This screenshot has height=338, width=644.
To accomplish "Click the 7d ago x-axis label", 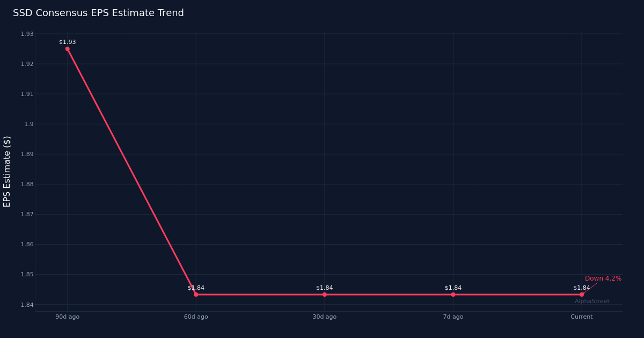I will (453, 317).
